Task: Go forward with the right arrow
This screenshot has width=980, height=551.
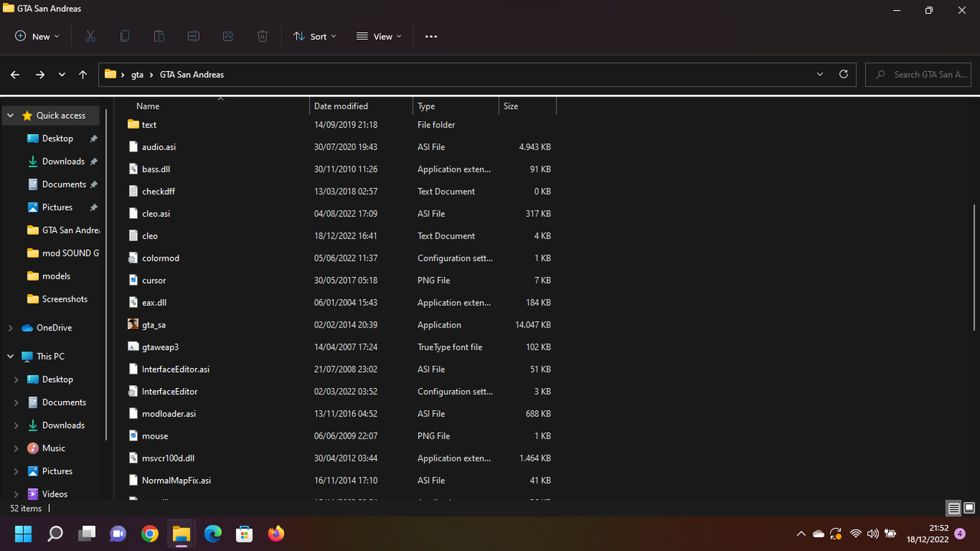Action: tap(40, 74)
